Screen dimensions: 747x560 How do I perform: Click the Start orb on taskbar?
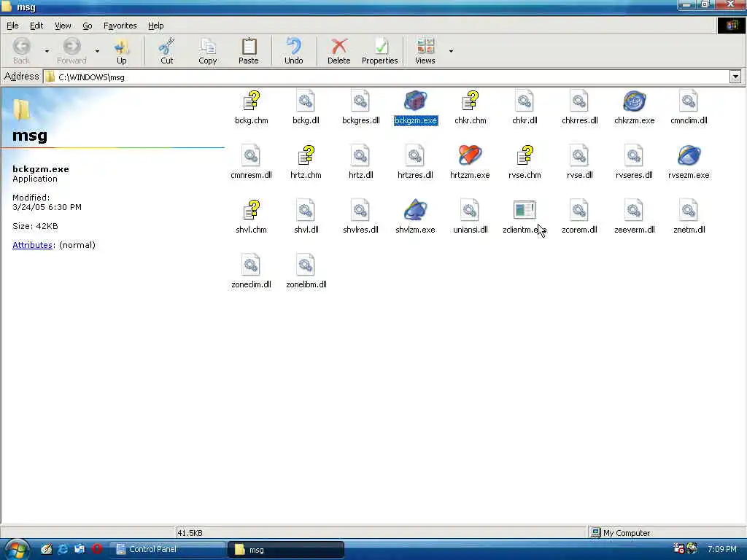click(18, 549)
